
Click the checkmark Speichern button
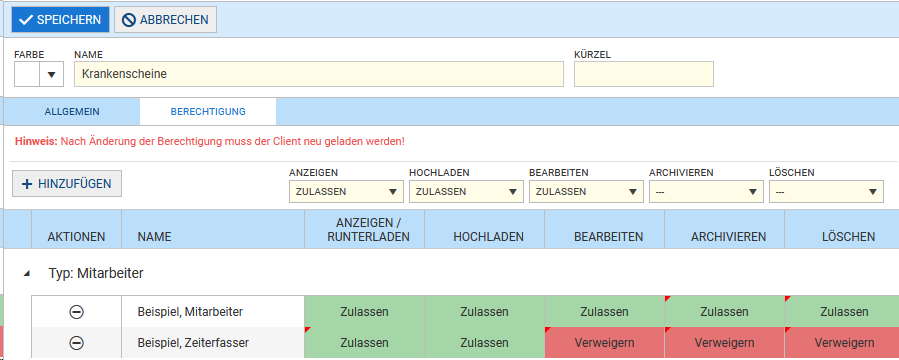(x=60, y=19)
